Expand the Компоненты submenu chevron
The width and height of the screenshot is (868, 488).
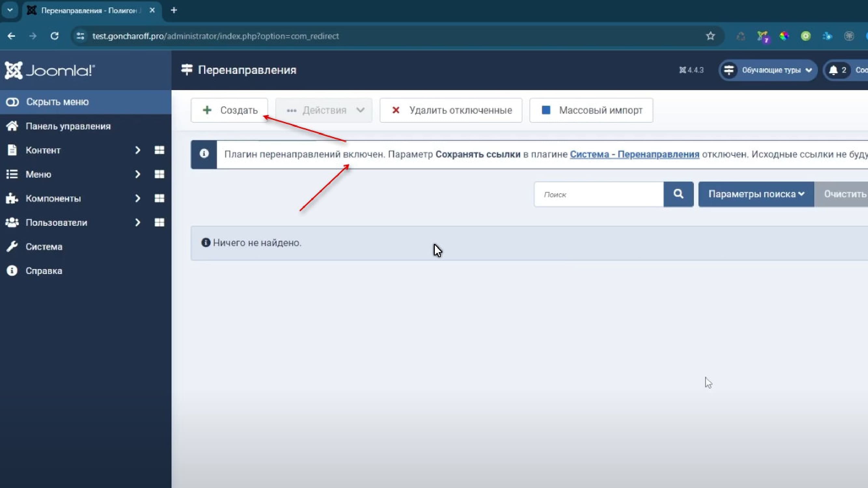coord(137,198)
